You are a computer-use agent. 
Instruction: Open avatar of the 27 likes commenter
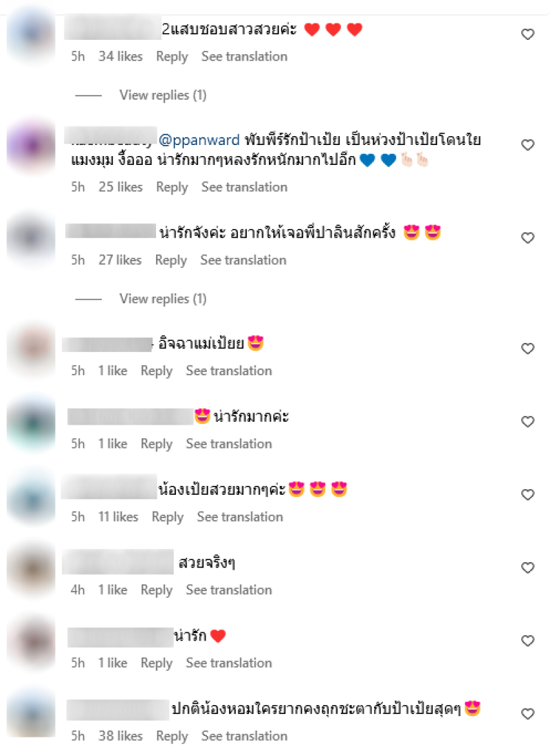point(32,237)
